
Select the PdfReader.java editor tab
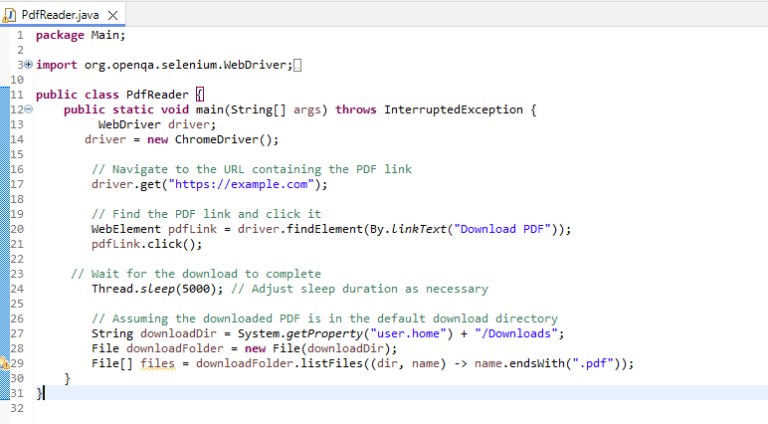[x=63, y=15]
